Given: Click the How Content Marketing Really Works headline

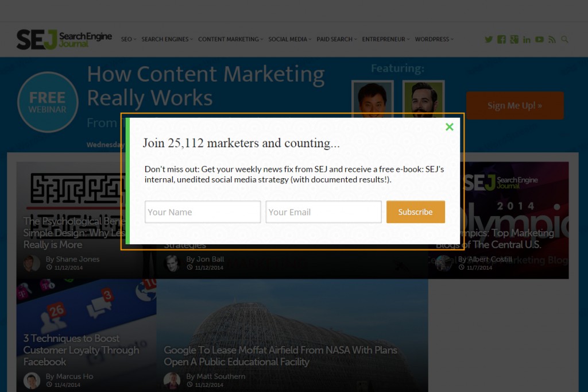Looking at the screenshot, I should (206, 86).
